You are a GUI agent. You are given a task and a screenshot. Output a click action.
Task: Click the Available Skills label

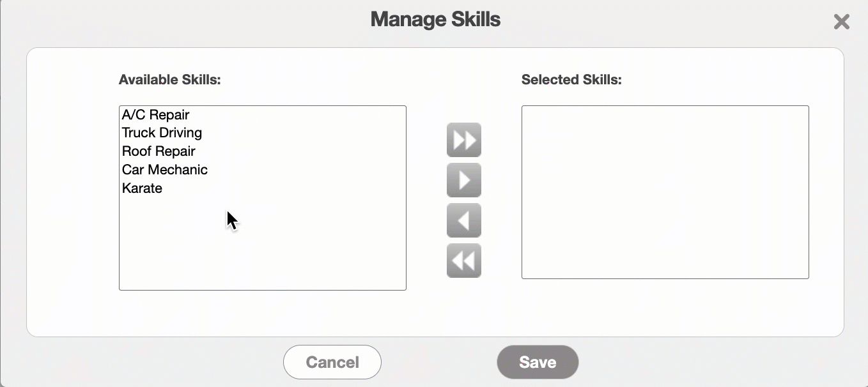pos(169,80)
